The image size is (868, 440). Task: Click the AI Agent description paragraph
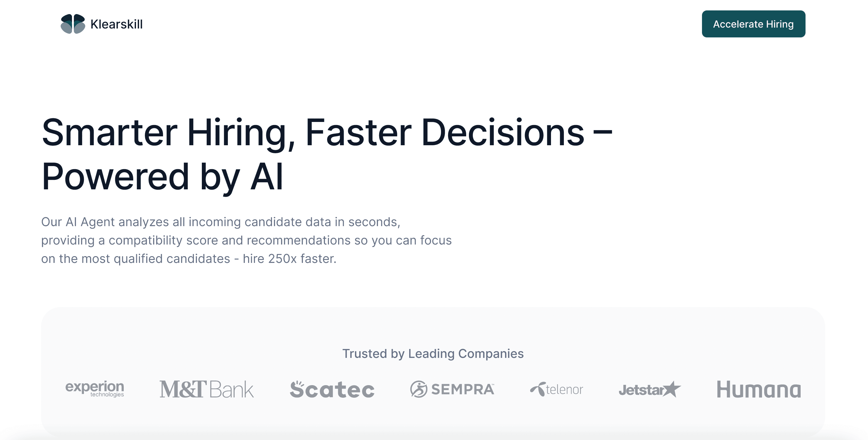(x=246, y=241)
